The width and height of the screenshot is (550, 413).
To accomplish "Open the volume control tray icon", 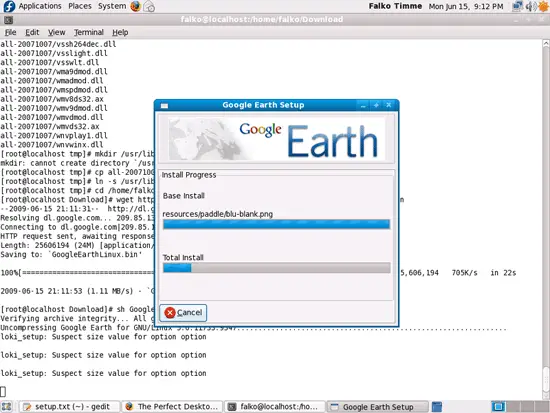I will click(530, 6).
